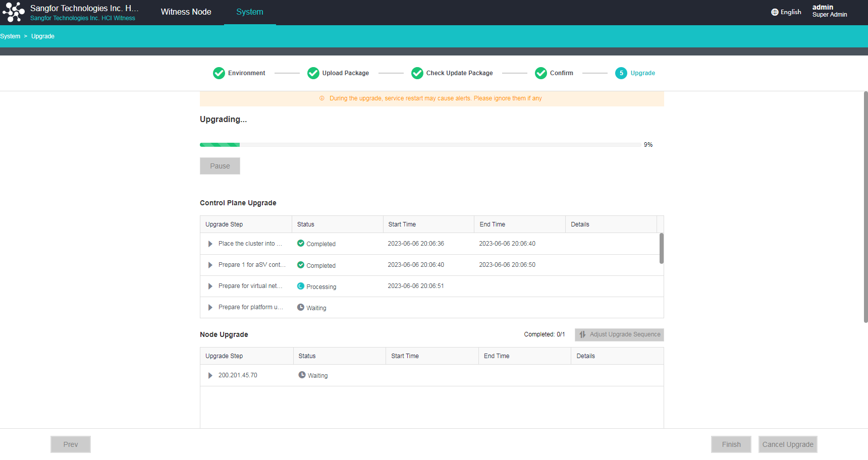Screen dimensions: 868x460
Task: Expand the 'Prepare 1 for aSV cont' row
Action: (x=210, y=265)
